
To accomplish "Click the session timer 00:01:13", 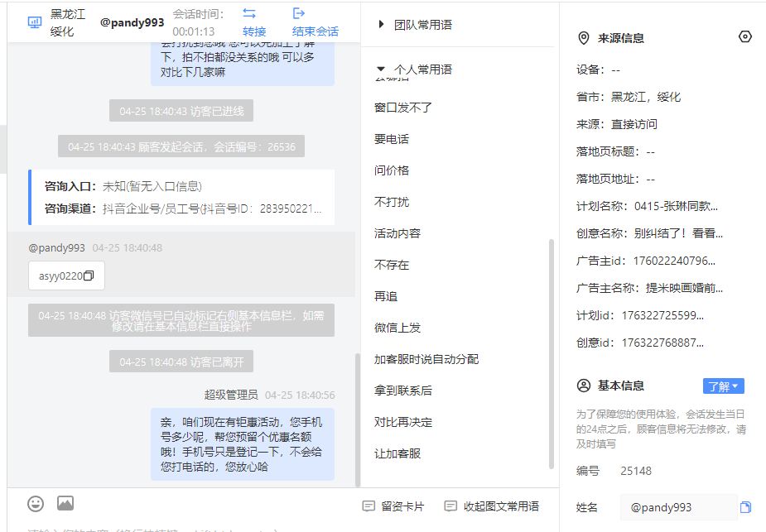I will point(194,31).
